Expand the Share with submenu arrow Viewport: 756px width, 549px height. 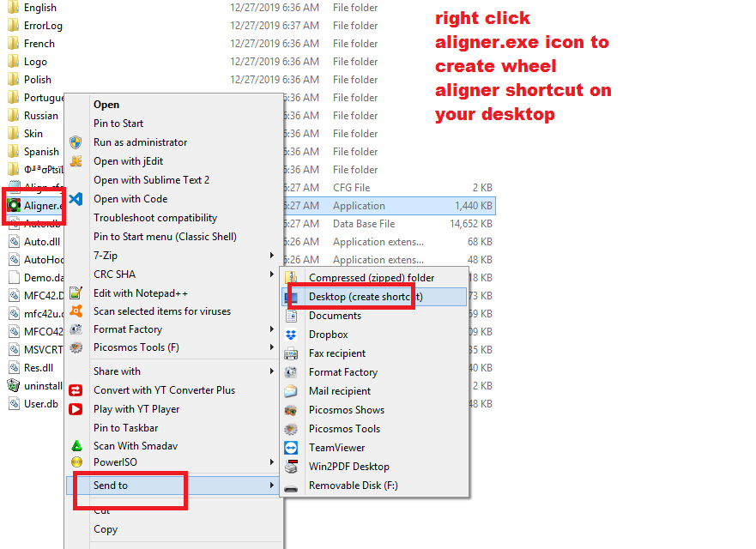pos(272,371)
